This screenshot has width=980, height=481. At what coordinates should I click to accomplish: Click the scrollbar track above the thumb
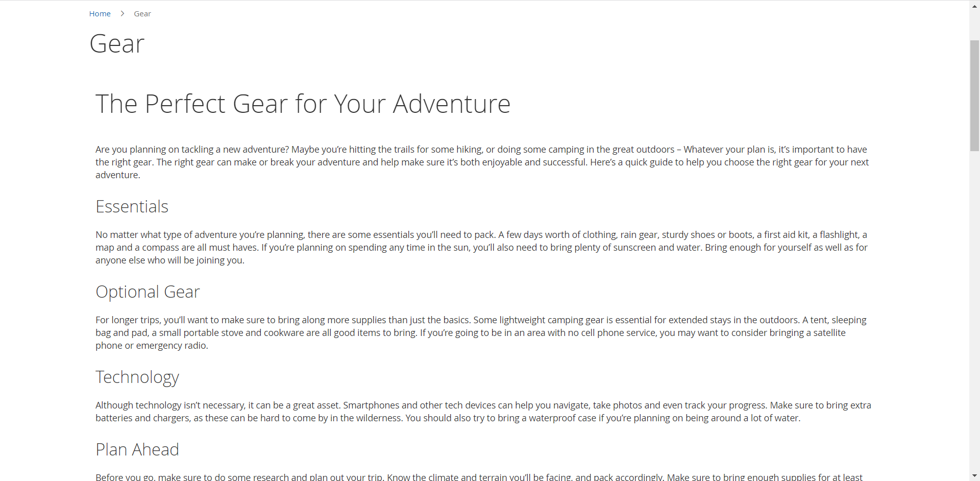(974, 23)
